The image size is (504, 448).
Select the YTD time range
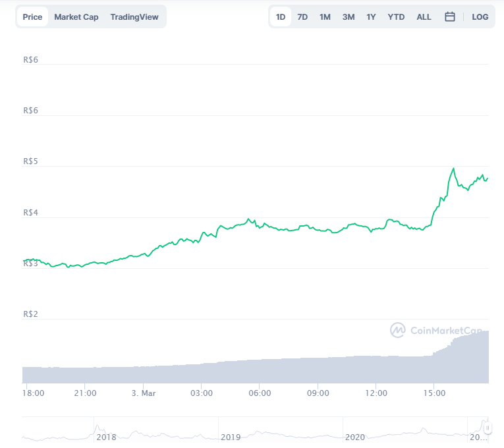click(x=396, y=16)
